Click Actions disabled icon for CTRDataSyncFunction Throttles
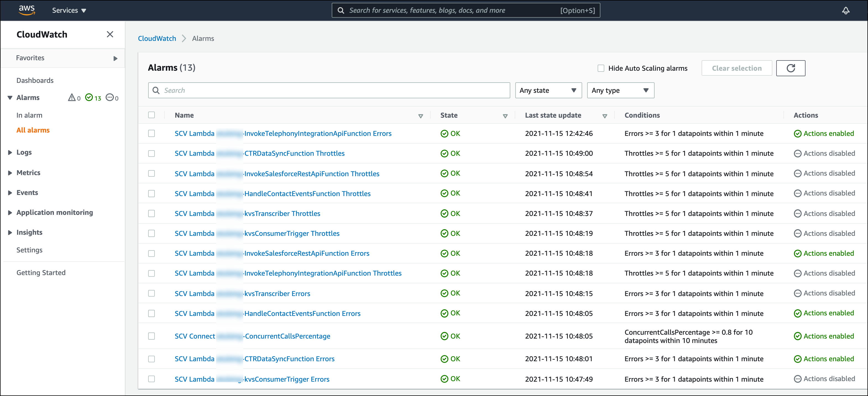 pyautogui.click(x=798, y=154)
